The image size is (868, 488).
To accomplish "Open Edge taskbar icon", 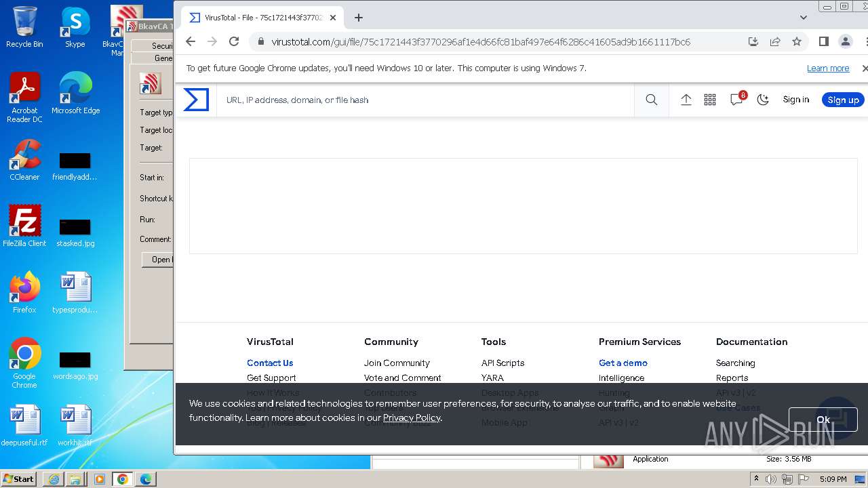I will tap(146, 479).
